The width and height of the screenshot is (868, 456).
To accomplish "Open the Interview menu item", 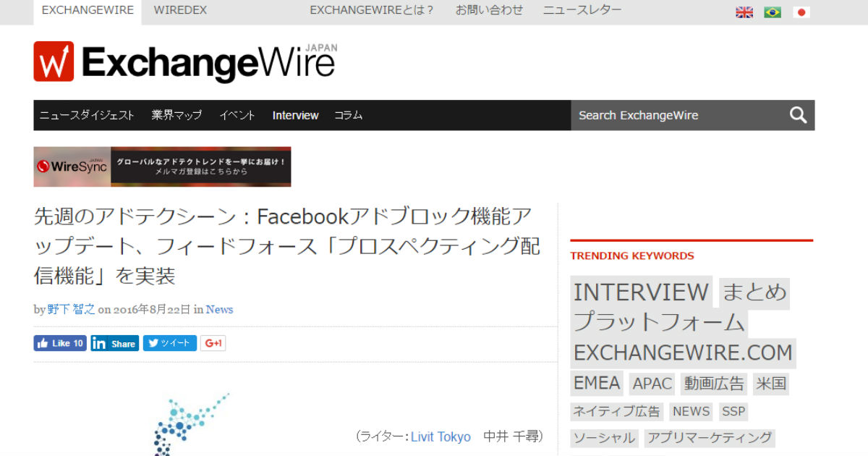I will [x=295, y=115].
